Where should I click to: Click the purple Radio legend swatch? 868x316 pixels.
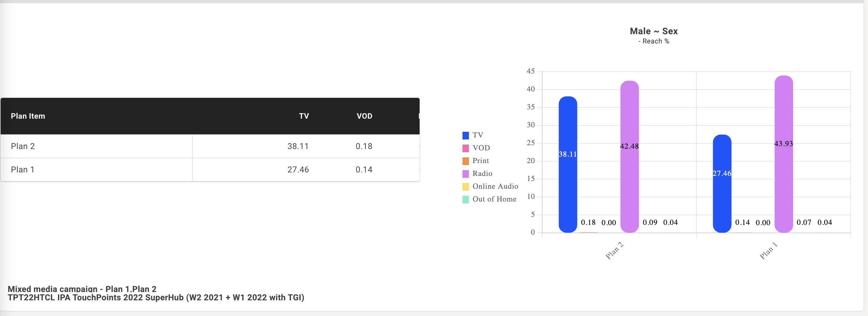click(465, 174)
